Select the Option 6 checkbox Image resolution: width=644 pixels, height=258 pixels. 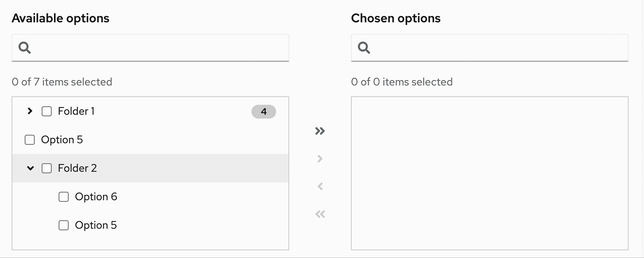(64, 197)
